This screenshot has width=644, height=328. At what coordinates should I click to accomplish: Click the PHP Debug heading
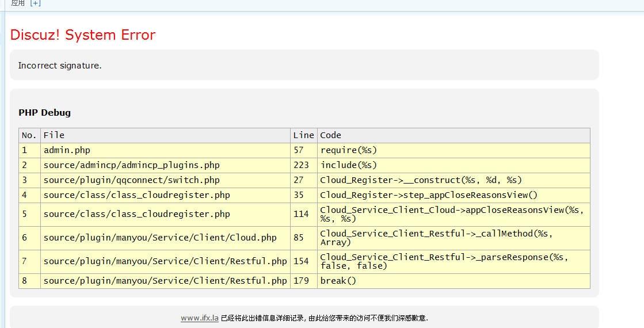pyautogui.click(x=44, y=113)
